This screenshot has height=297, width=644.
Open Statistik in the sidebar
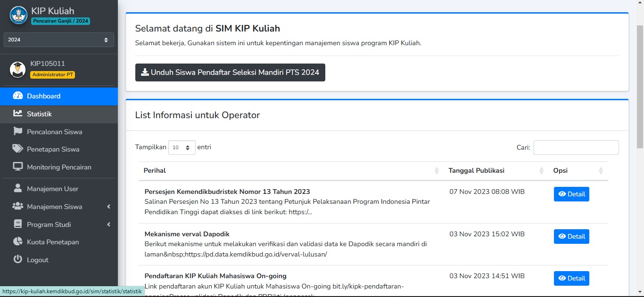[59, 114]
